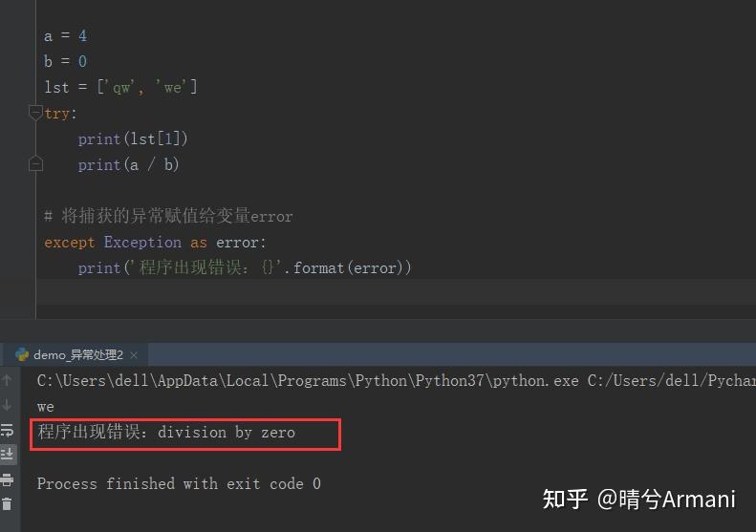Click Process finished with exit code 0 text

click(x=179, y=483)
